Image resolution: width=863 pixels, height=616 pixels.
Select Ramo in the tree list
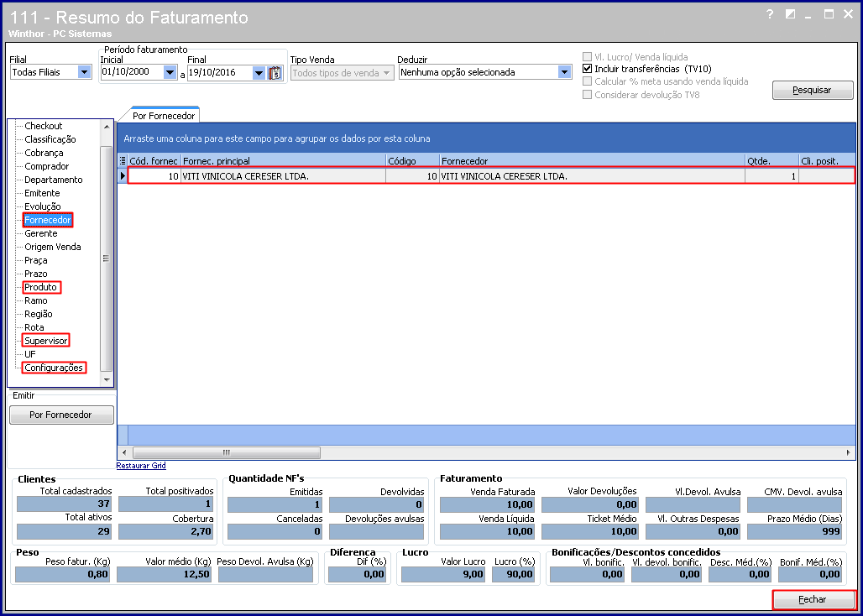(36, 300)
